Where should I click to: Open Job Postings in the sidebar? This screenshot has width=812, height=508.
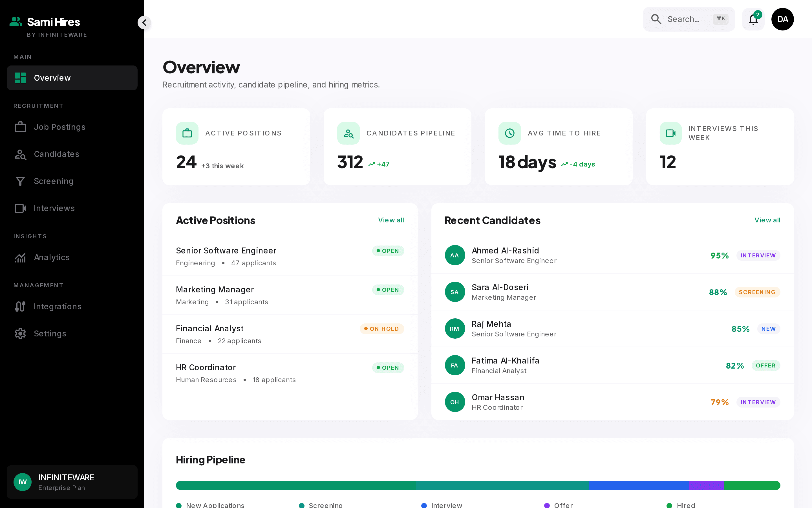(x=72, y=127)
